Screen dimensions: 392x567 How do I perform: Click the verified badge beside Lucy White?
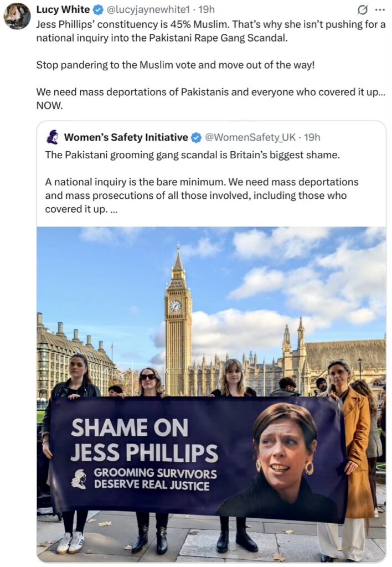97,9
